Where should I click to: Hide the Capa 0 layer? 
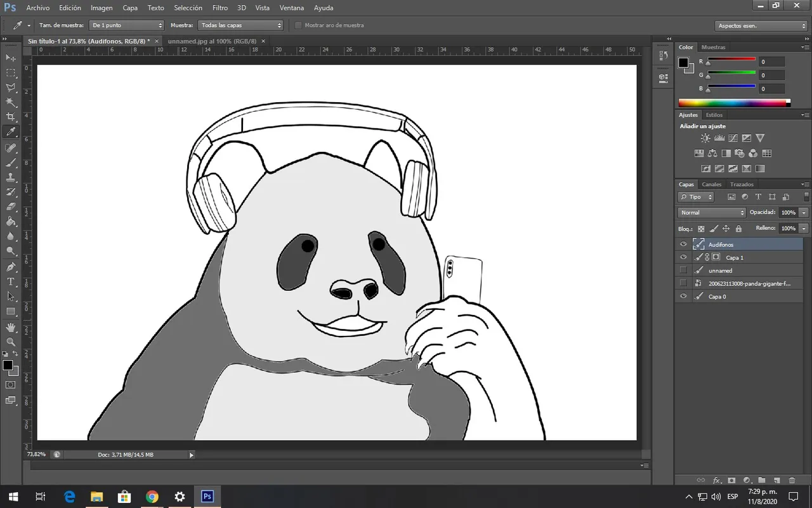tap(683, 297)
